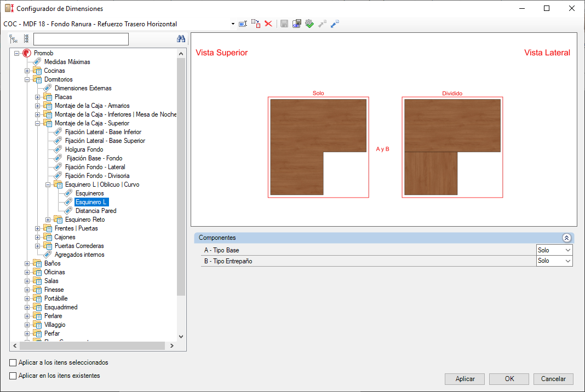Expand the Cocinas tree node
Image resolution: width=585 pixels, height=392 pixels.
click(x=27, y=71)
